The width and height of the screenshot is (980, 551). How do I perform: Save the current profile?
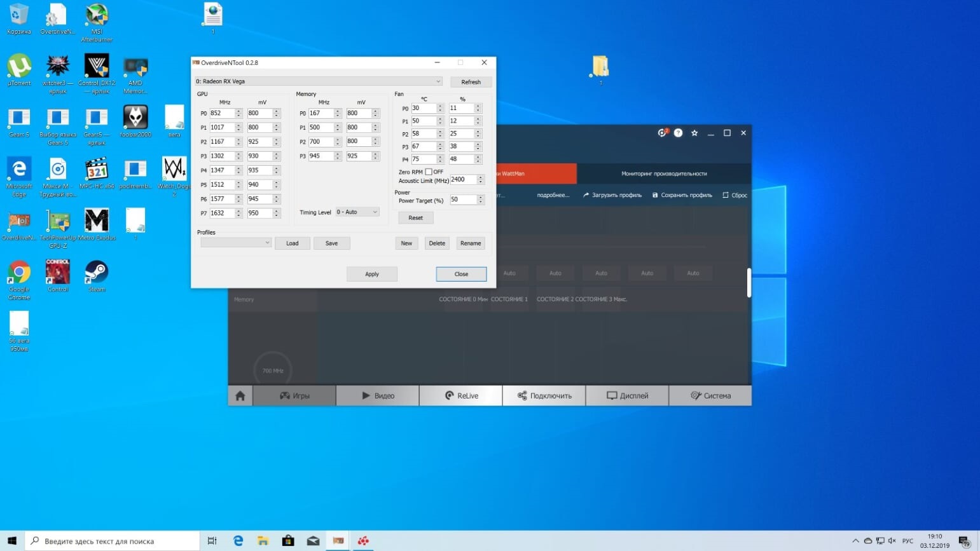[x=331, y=243]
